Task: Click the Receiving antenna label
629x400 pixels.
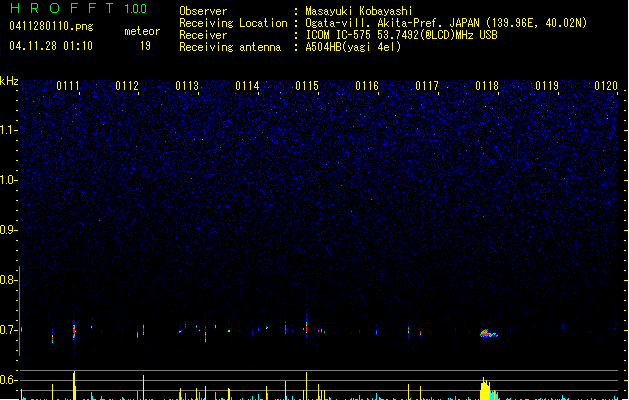Action: (230, 47)
